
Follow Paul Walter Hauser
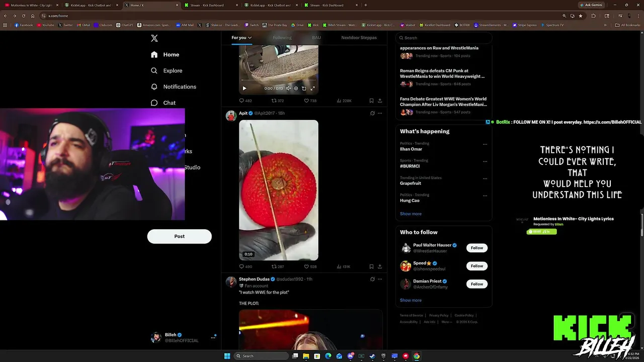(477, 248)
